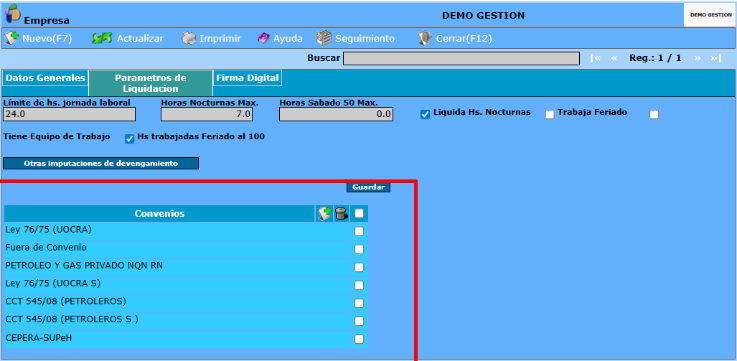Select the Parametros de Liquidacion tab
The height and width of the screenshot is (361, 737).
(x=150, y=83)
